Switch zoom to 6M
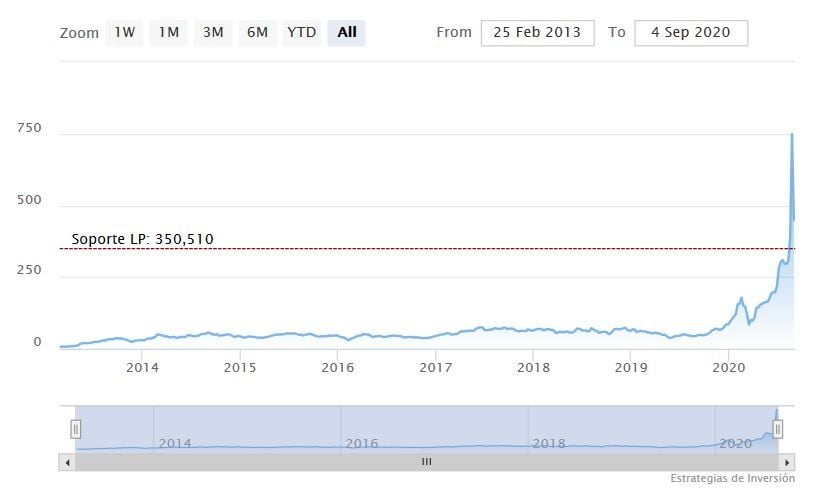Screen dimensions: 818x490 click(x=257, y=33)
